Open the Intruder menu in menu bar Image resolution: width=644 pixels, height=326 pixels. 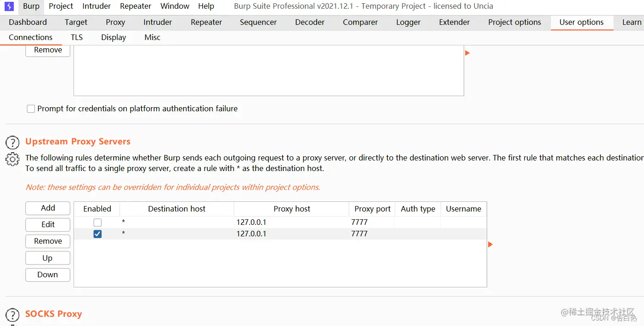click(97, 6)
